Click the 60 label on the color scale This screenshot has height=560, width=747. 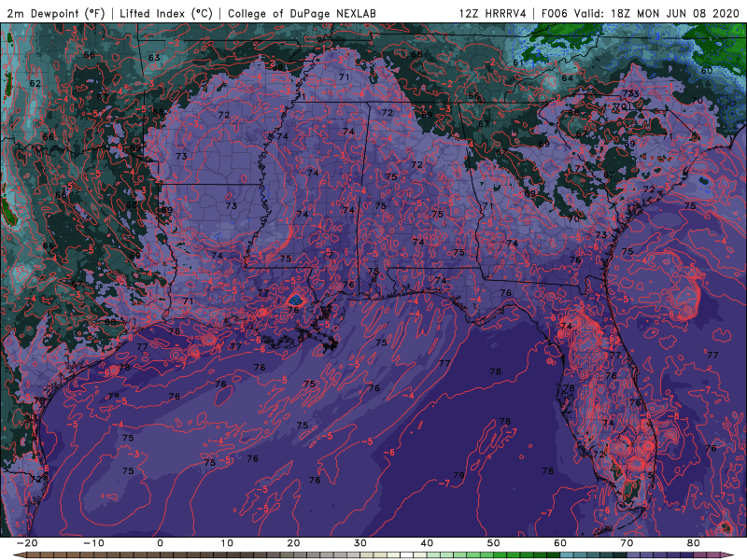click(x=560, y=543)
